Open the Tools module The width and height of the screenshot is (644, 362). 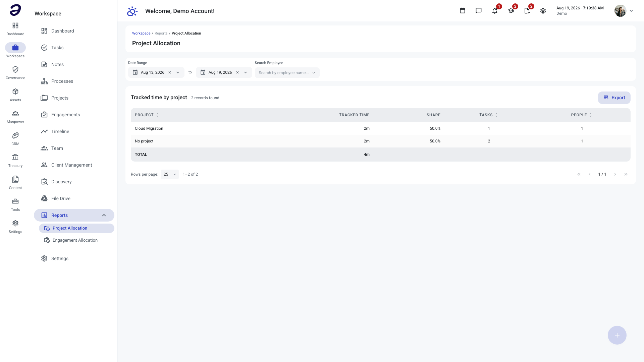click(x=15, y=204)
